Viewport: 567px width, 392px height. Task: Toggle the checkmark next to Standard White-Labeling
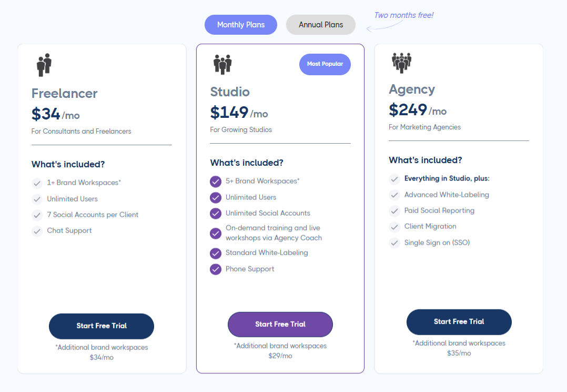(x=215, y=253)
